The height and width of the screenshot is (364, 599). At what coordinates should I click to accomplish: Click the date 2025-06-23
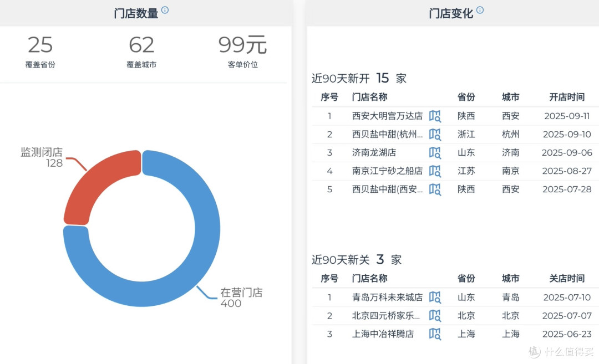click(x=567, y=334)
